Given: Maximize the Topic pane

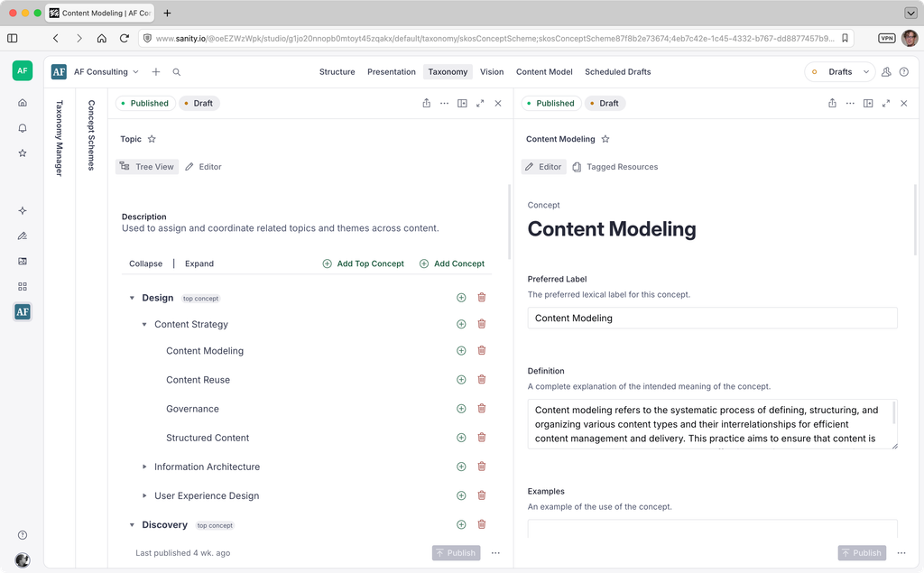Looking at the screenshot, I should (x=480, y=103).
